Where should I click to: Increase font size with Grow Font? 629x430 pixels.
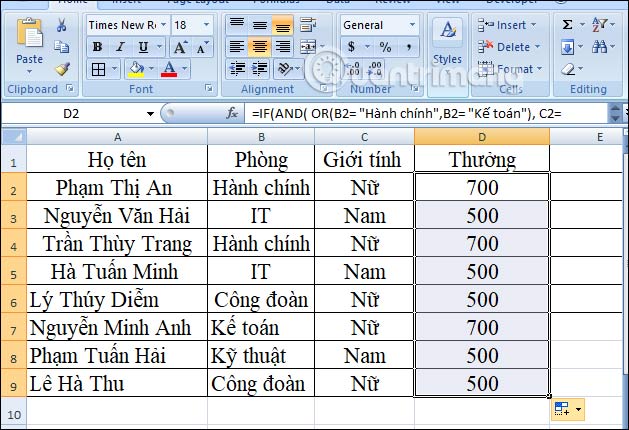pos(181,47)
